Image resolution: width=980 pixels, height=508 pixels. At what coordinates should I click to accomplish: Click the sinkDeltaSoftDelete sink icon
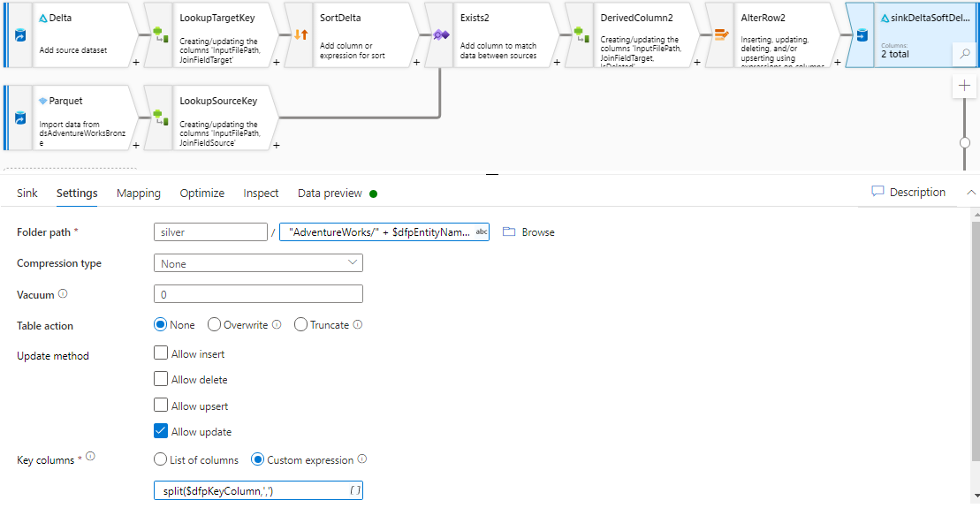tap(862, 35)
